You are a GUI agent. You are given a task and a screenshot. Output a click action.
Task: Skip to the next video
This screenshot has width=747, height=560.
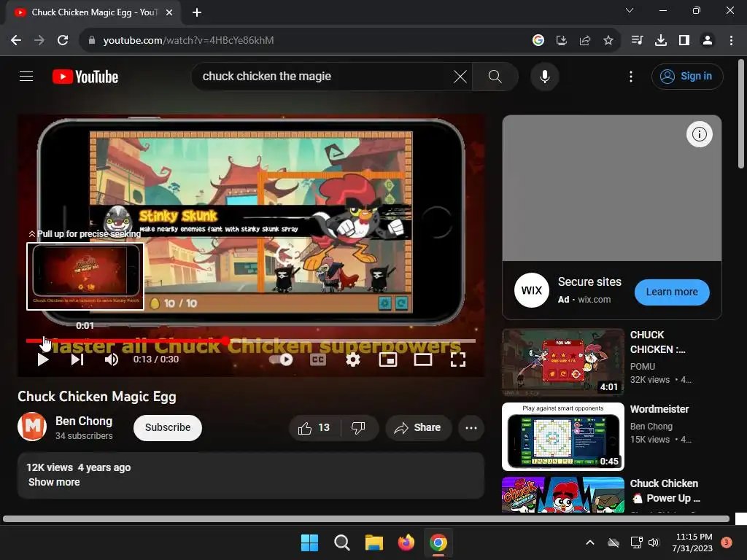point(77,359)
